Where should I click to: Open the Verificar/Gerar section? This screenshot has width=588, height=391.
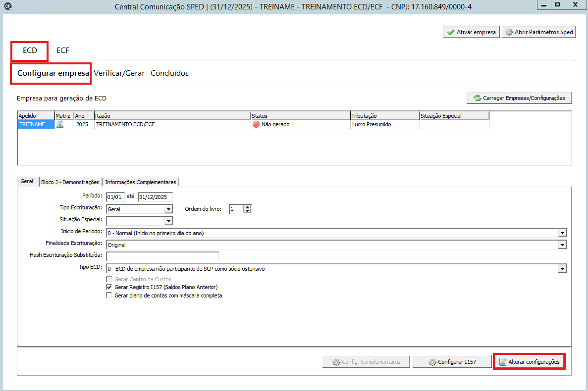click(119, 73)
